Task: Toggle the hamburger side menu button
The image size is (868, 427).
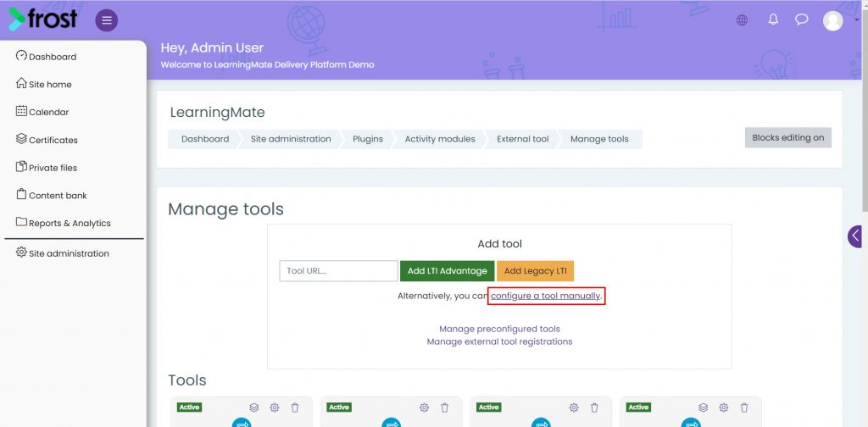Action: tap(106, 20)
